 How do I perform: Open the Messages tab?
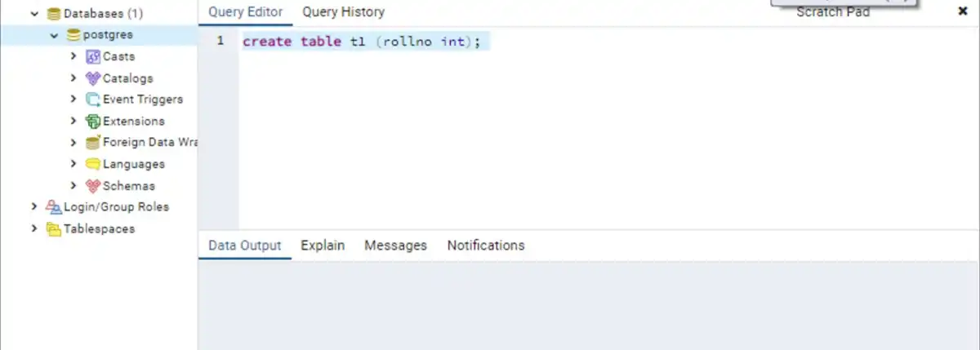click(x=395, y=246)
